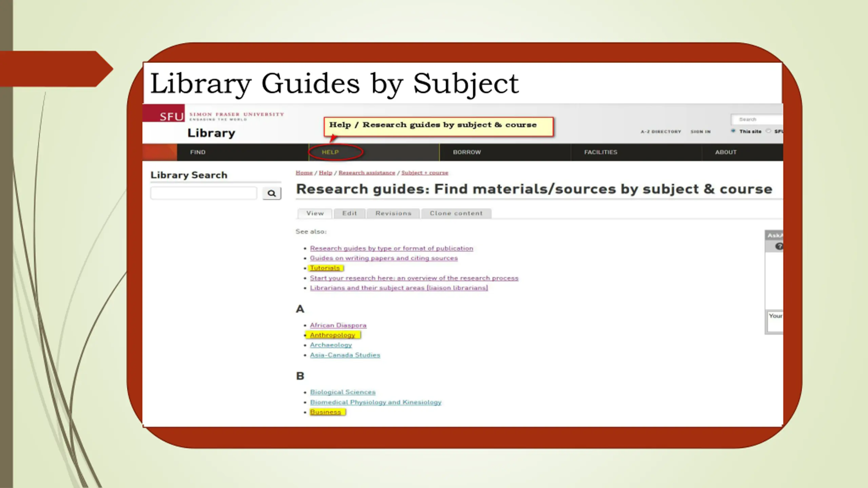Open the Subject + course breadcrumb link
Image resolution: width=868 pixels, height=488 pixels.
pos(425,172)
